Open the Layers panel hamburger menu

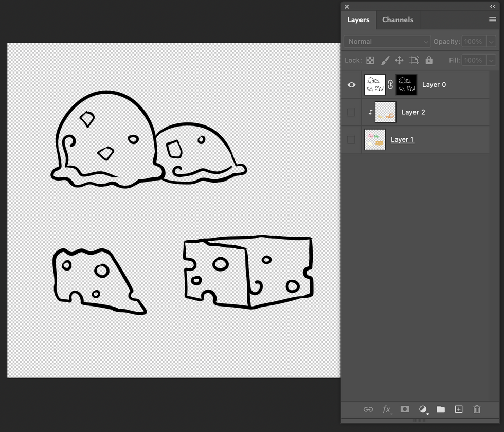493,20
